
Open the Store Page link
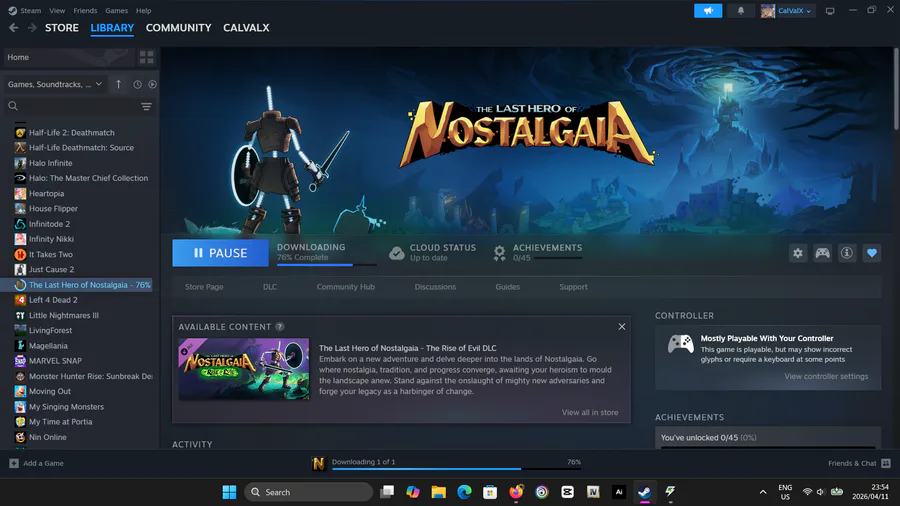coord(204,287)
